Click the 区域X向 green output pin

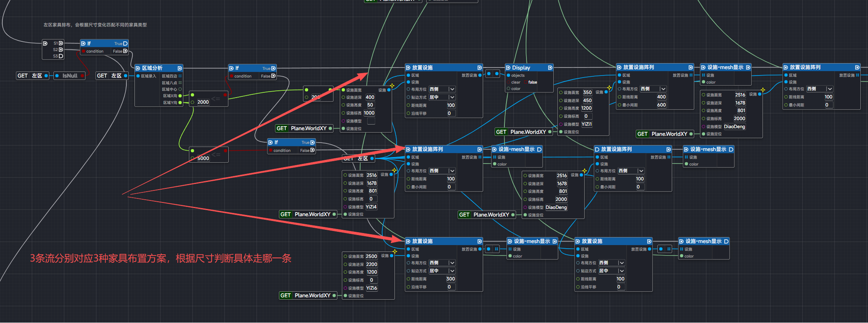click(x=180, y=96)
